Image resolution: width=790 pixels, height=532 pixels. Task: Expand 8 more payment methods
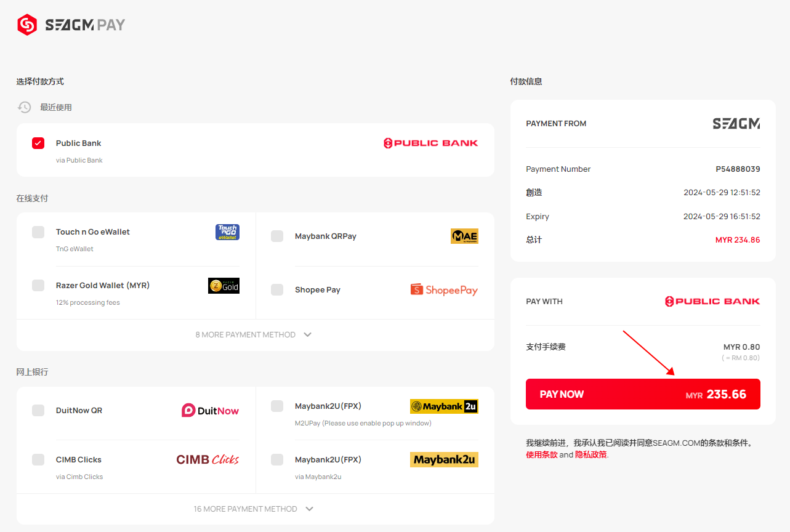(x=255, y=335)
